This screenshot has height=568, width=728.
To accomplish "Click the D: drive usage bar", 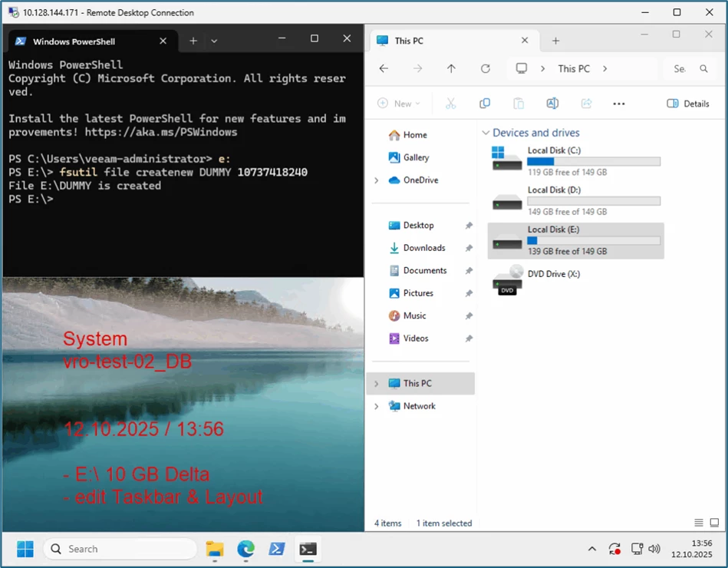I will tap(594, 201).
